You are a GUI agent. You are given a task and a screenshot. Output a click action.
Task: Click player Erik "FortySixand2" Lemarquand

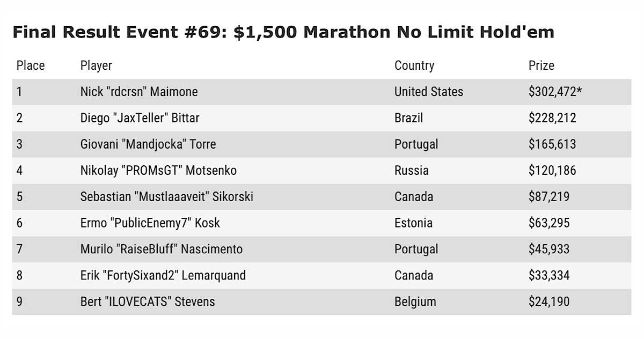point(163,276)
